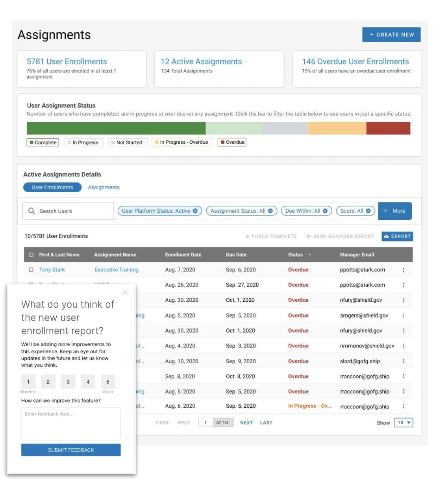The height and width of the screenshot is (490, 448).
Task: Check the Tony Stark row checkbox
Action: pyautogui.click(x=31, y=270)
